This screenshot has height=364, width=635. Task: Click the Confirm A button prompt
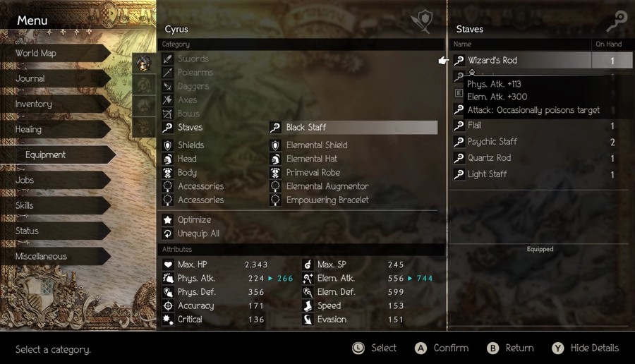tap(442, 348)
